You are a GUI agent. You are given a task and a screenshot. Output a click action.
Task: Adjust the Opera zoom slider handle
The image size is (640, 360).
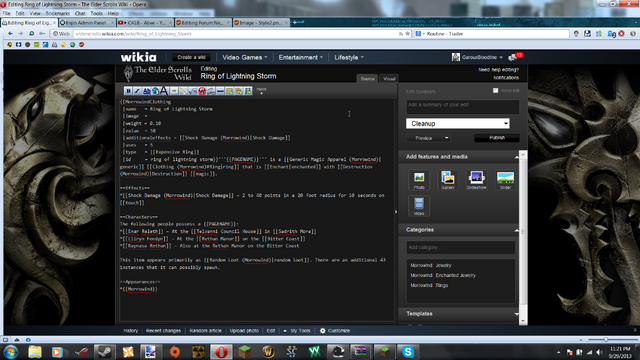click(606, 339)
